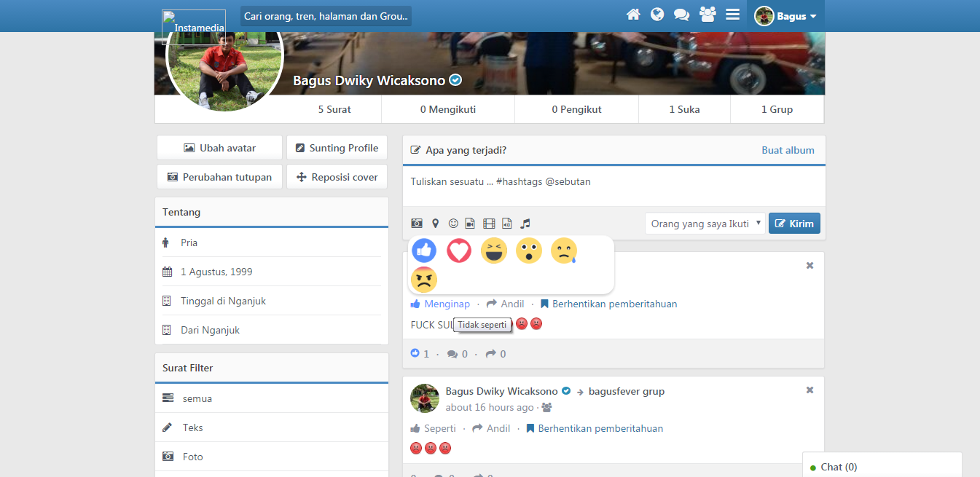Add location with map pin icon
Screen dimensions: 980x477
[x=436, y=224]
